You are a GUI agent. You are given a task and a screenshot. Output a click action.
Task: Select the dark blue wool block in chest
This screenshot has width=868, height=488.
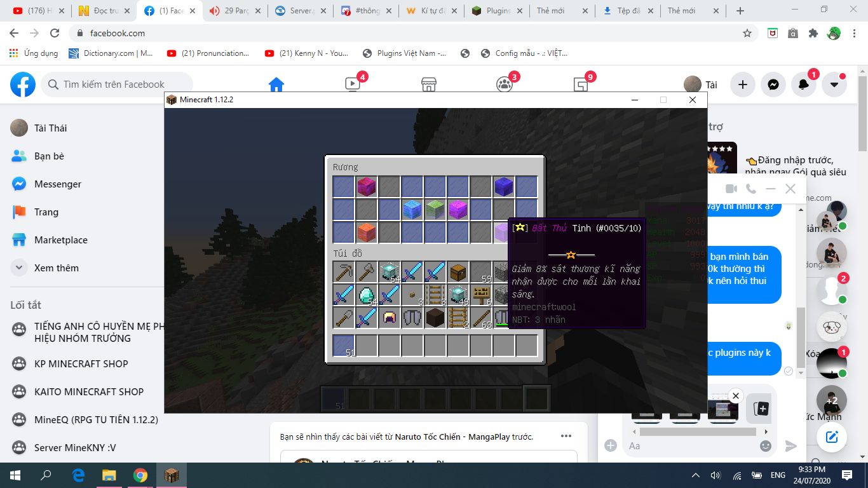(x=504, y=187)
